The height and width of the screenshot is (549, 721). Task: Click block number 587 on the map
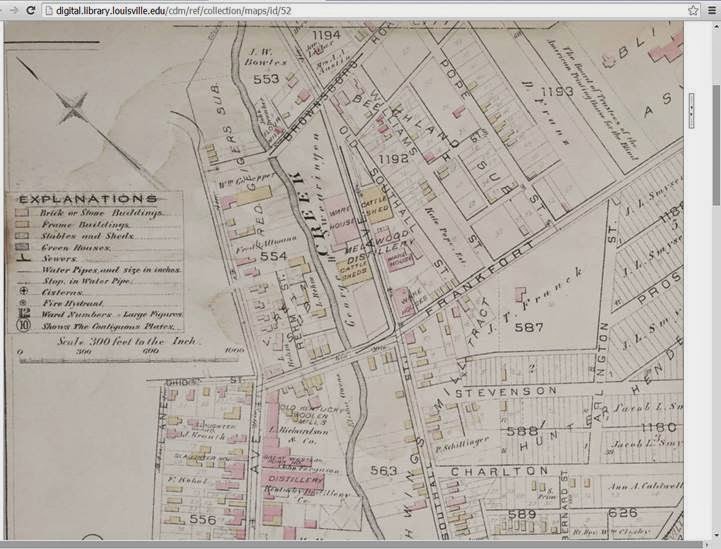tap(528, 327)
